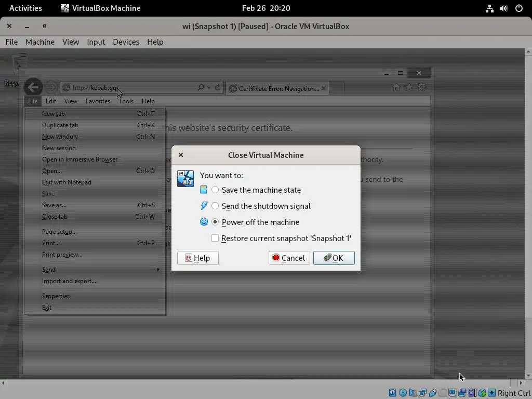Click the CPU virtualization status bar icon
Viewport: 532px width, 399px height.
[x=472, y=393]
